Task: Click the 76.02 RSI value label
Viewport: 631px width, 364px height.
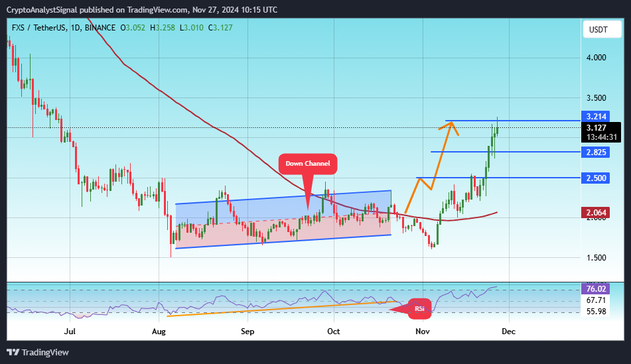Action: pyautogui.click(x=596, y=289)
